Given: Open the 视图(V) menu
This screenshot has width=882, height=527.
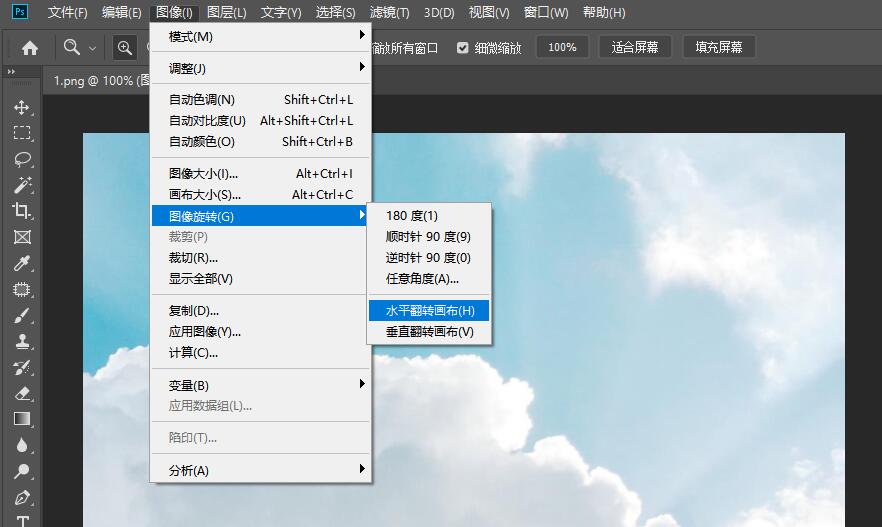Looking at the screenshot, I should (489, 12).
